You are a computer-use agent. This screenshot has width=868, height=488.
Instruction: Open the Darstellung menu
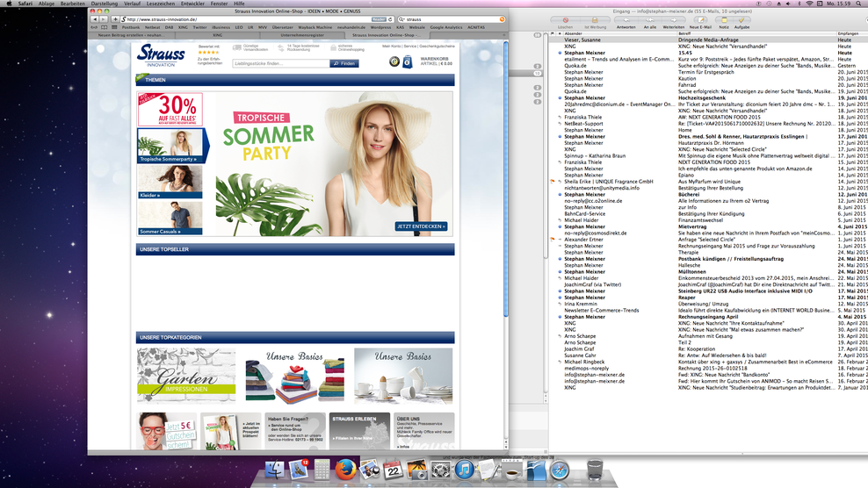[104, 4]
